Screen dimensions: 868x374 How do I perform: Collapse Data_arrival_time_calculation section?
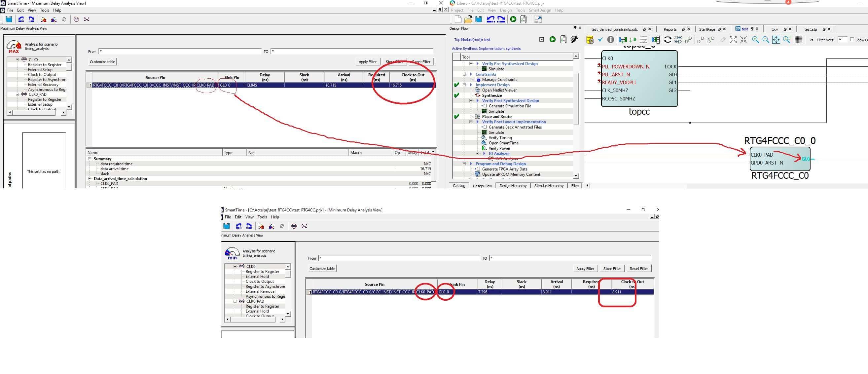click(90, 179)
